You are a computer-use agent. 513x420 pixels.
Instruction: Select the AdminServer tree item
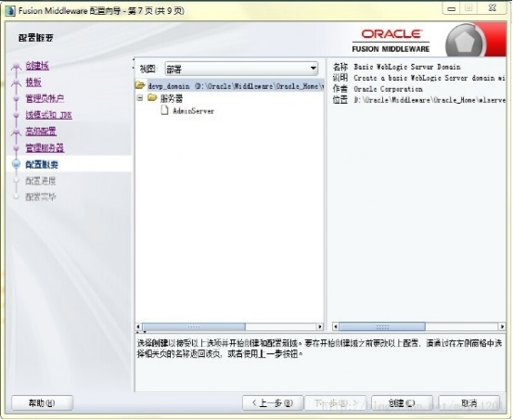(x=193, y=111)
